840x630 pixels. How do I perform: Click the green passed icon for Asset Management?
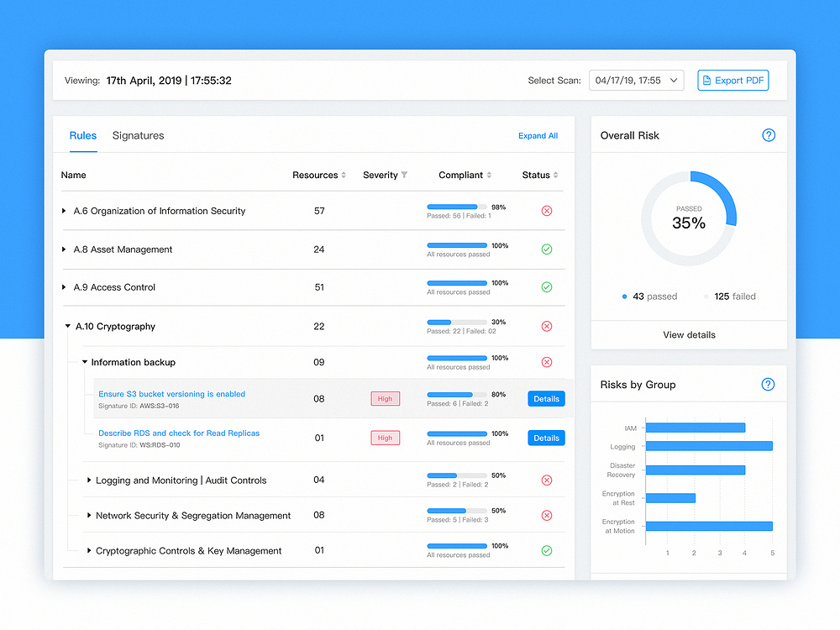pyautogui.click(x=547, y=249)
